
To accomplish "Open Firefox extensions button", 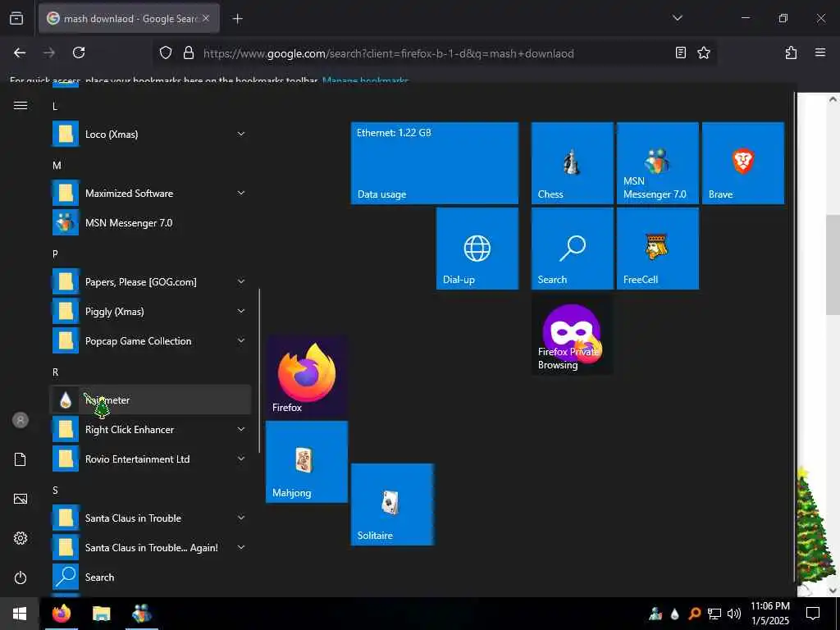I will [x=791, y=52].
